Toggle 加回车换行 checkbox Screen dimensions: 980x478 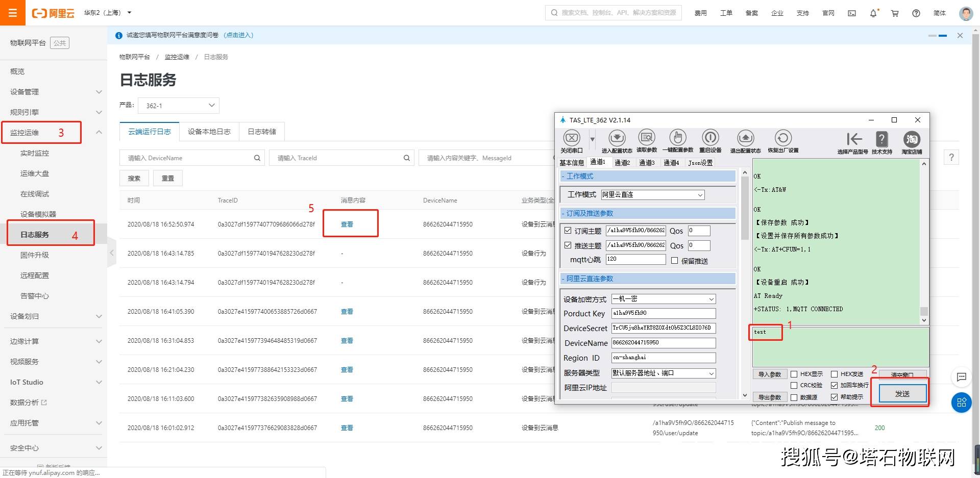coord(835,385)
